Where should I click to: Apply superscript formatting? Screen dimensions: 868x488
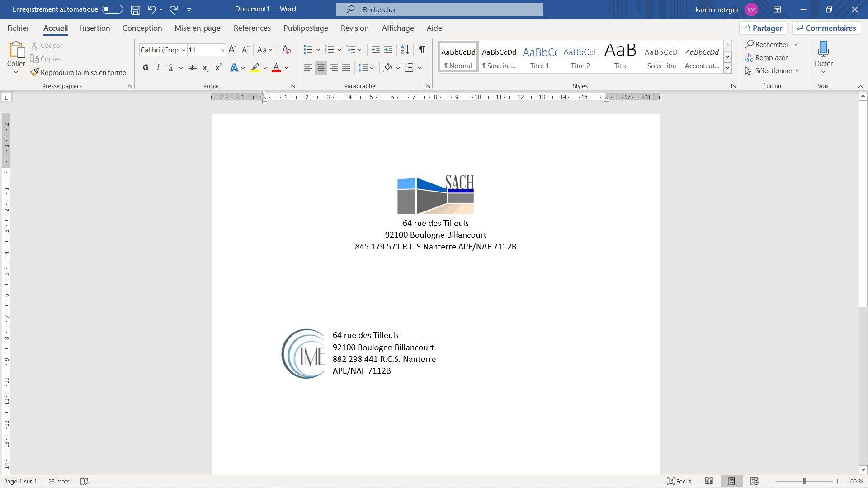point(218,68)
